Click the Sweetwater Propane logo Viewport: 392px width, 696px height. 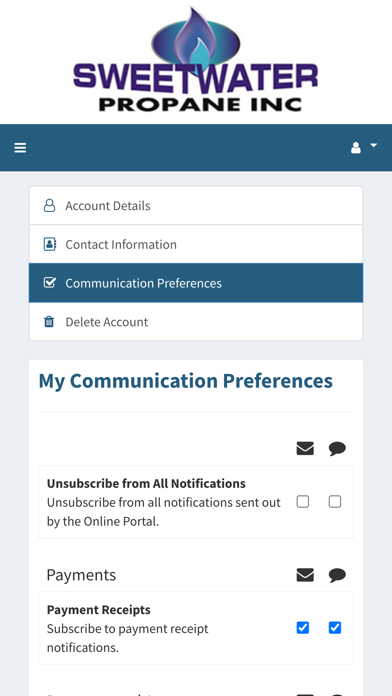point(196,60)
